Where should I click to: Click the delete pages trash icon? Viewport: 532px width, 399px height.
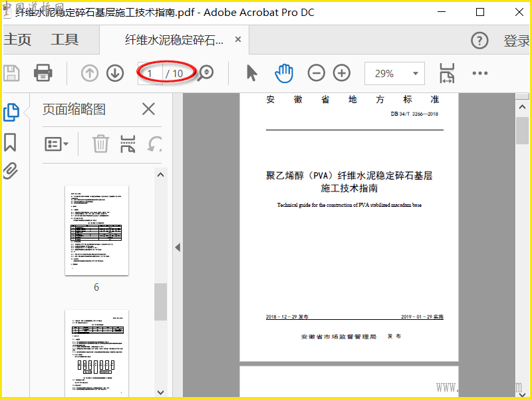101,144
